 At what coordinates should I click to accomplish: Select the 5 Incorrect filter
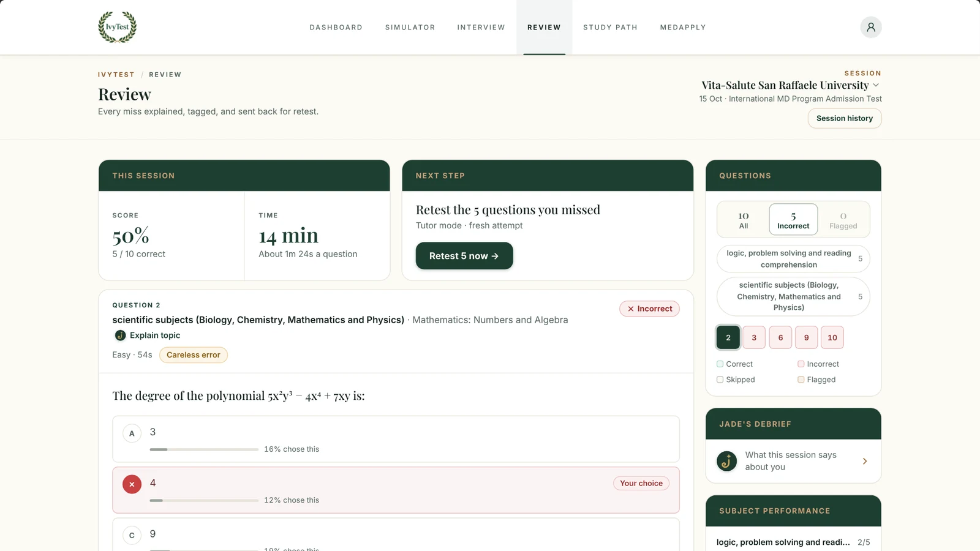pyautogui.click(x=793, y=220)
